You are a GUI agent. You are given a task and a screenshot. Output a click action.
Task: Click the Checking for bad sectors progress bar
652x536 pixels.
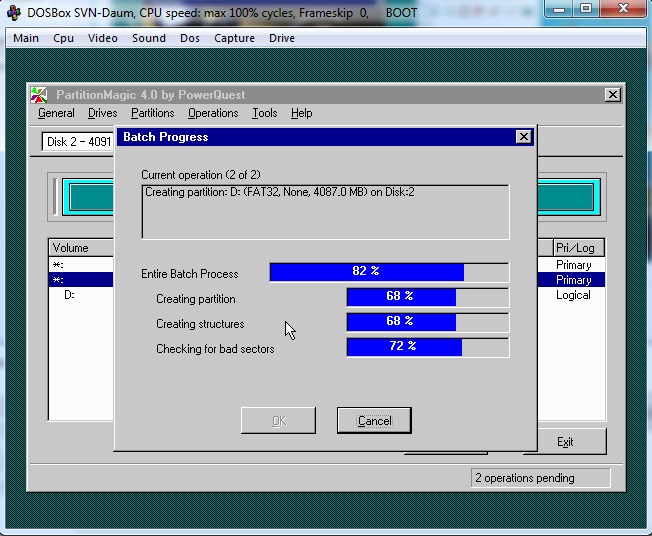click(427, 347)
